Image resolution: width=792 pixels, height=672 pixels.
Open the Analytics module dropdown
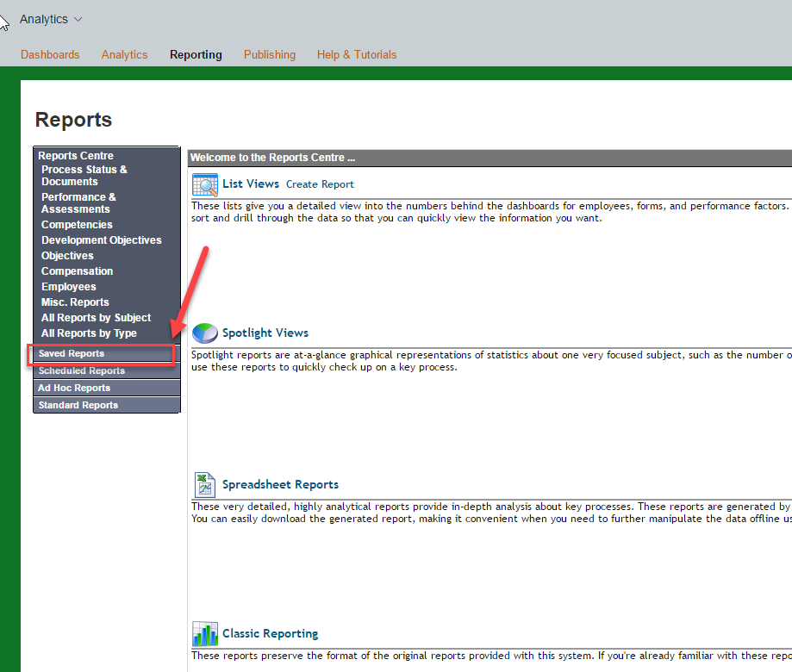pyautogui.click(x=51, y=19)
